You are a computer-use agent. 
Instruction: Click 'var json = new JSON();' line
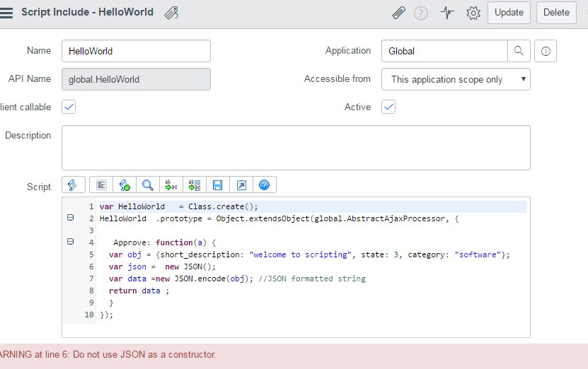[x=162, y=266]
